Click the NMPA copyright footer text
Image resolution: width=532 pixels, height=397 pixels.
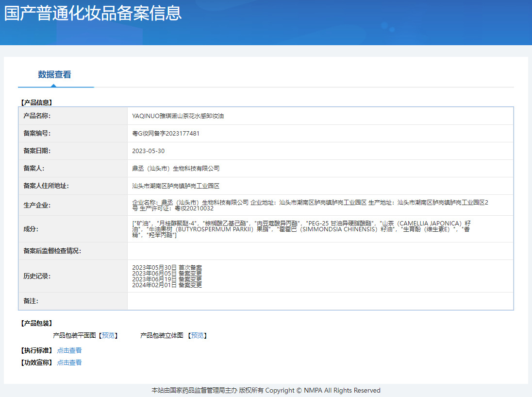(x=266, y=391)
